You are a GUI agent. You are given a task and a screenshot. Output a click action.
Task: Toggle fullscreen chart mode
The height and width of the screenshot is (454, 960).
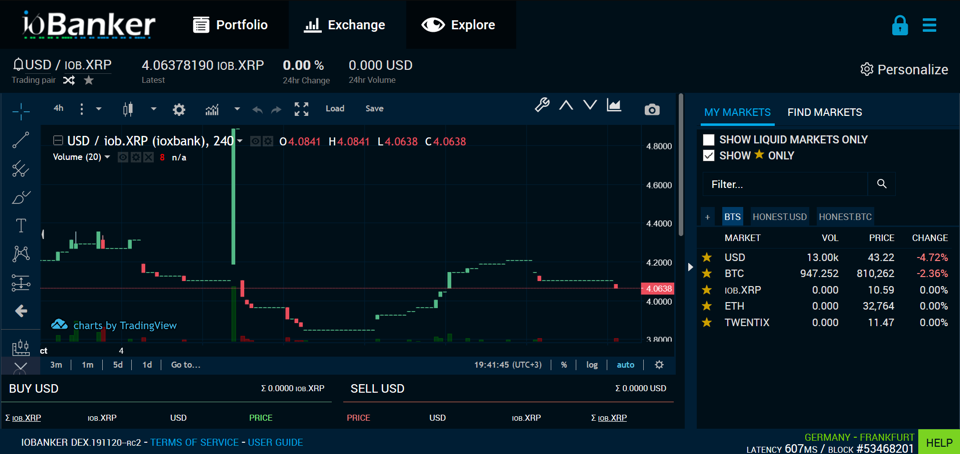[x=301, y=109]
